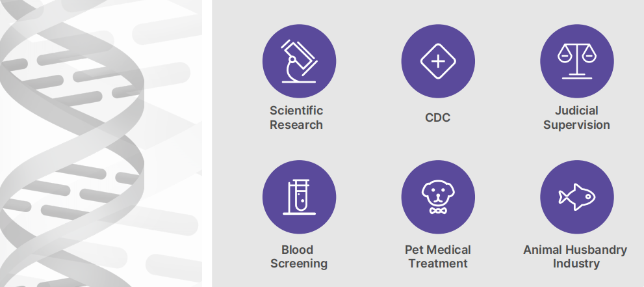The width and height of the screenshot is (644, 287).
Task: Click the fish Animal Husbandry icon
Action: click(x=577, y=197)
